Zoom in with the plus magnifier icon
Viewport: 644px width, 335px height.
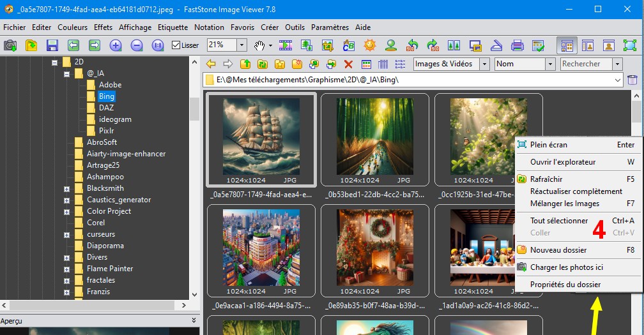tap(116, 45)
